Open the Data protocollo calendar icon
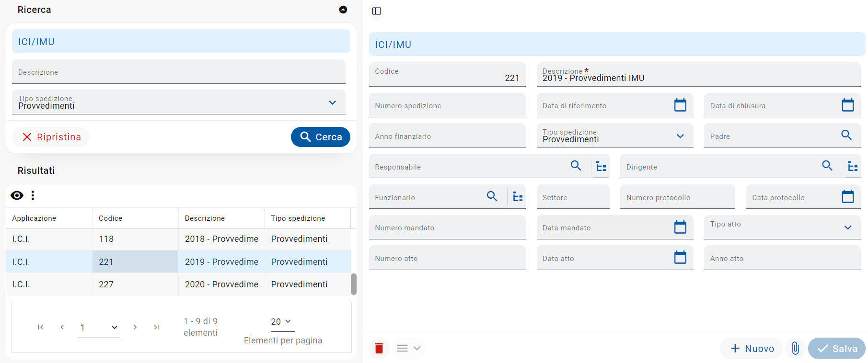Viewport: 868px width, 363px height. 848,196
